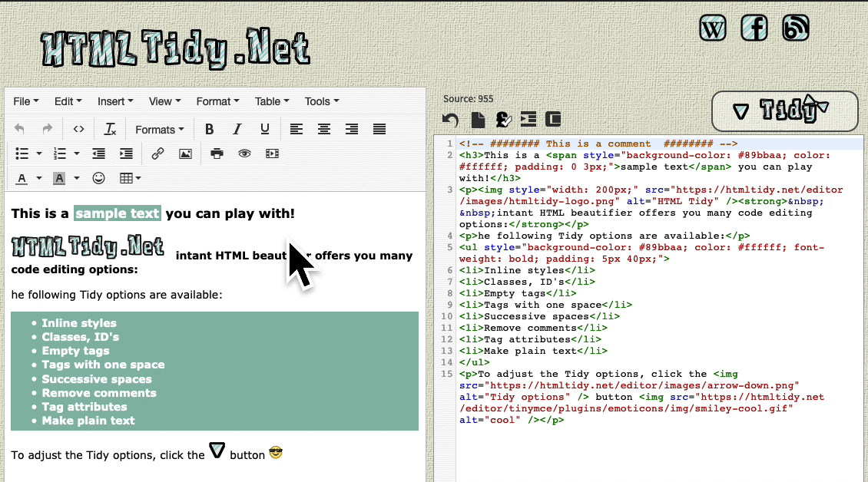Screen dimensions: 868x482
Task: Click the source code view icon
Action: click(78, 130)
